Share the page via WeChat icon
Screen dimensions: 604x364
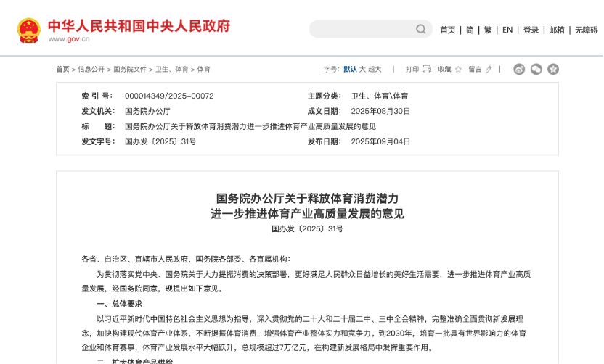(536, 70)
